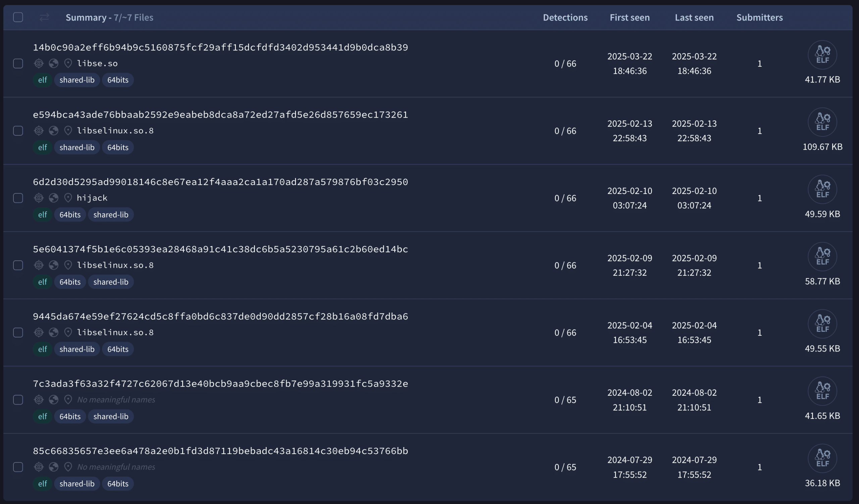Open hash 6d2d30d5295ad990… file report
Viewport: 859px width, 504px height.
(x=220, y=182)
